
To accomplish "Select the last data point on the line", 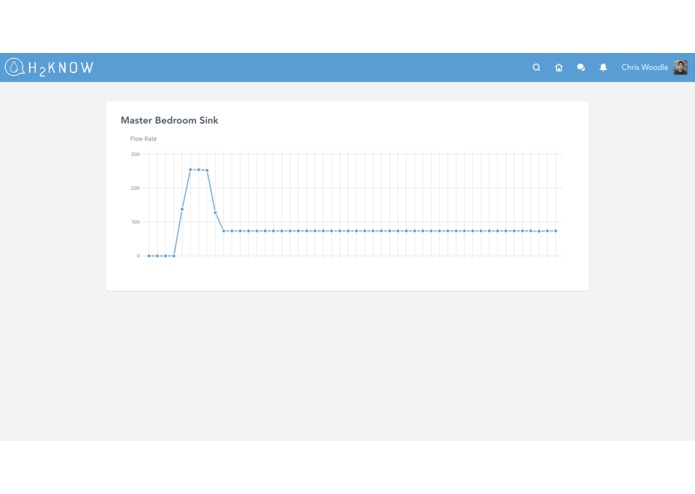I will click(x=556, y=231).
